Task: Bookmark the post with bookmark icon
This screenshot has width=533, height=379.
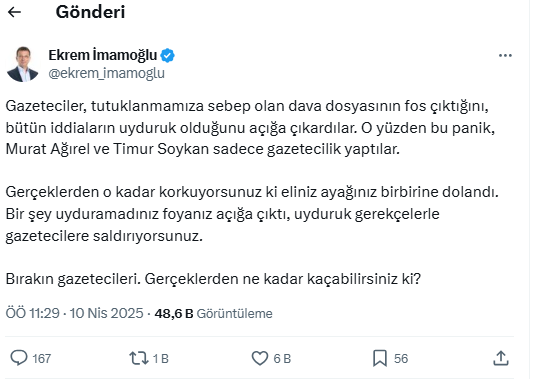Action: [380, 358]
